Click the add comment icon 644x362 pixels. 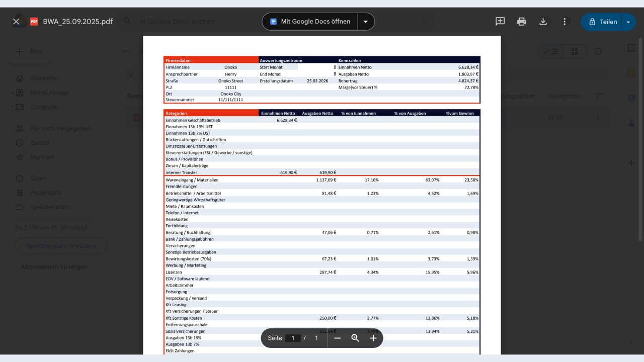pos(500,22)
